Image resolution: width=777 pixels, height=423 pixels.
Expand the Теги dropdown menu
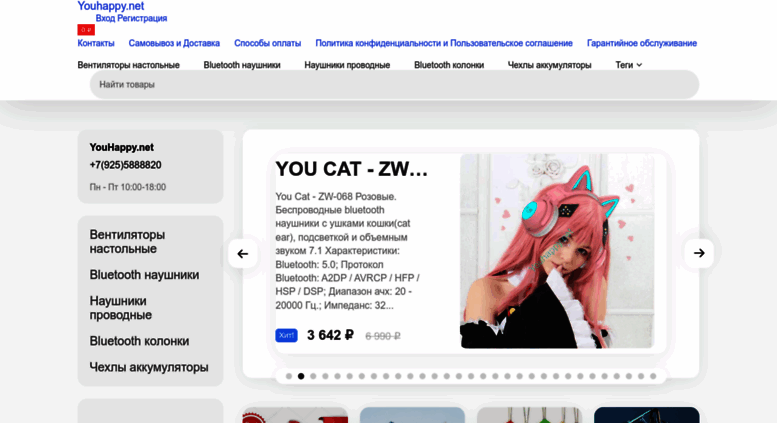pyautogui.click(x=628, y=65)
